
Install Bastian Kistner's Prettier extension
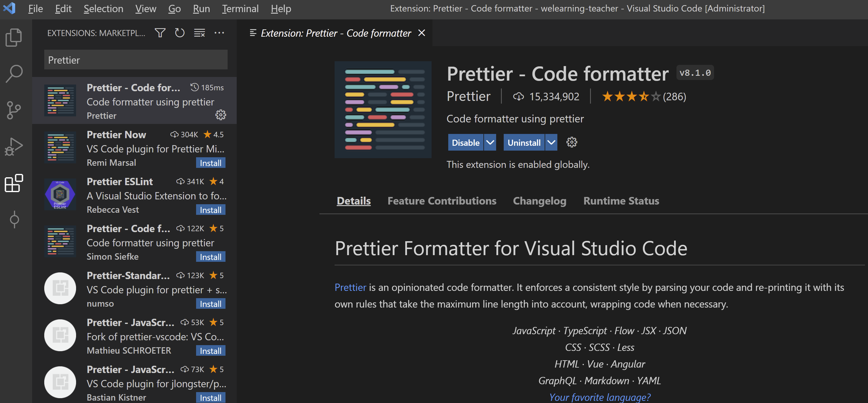coord(211,398)
